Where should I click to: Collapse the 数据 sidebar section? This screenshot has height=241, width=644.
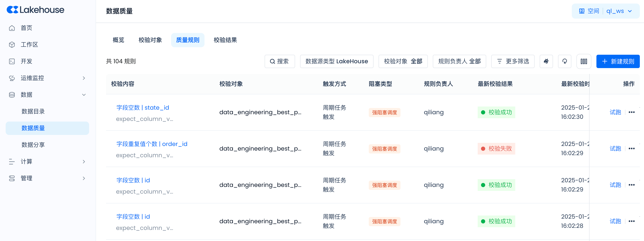(x=84, y=95)
